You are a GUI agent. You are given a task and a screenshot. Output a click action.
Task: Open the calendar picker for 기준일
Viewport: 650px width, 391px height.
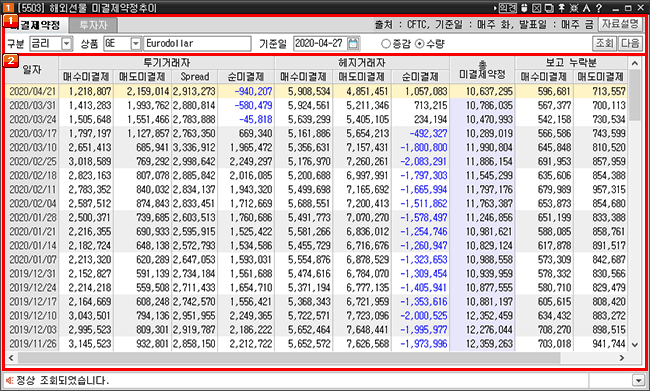tap(353, 43)
